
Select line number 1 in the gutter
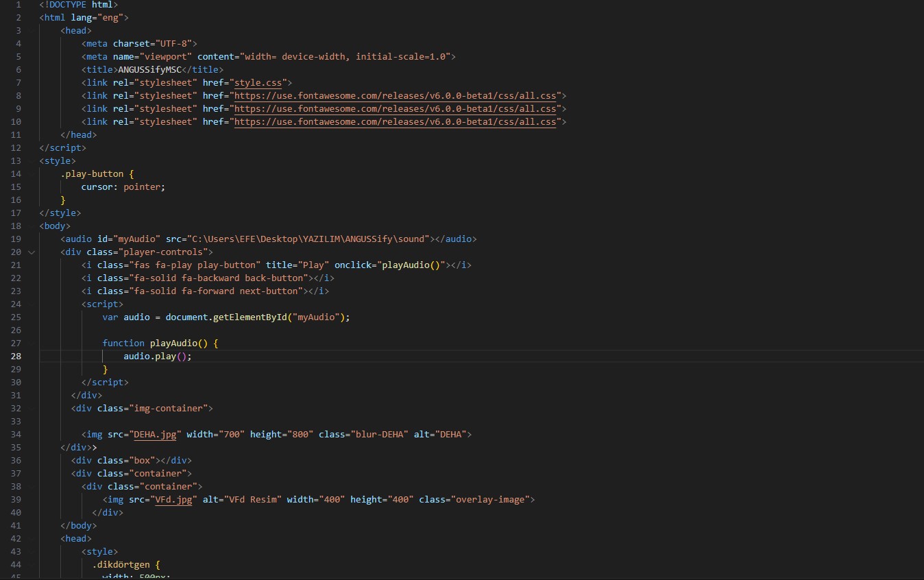pyautogui.click(x=19, y=5)
